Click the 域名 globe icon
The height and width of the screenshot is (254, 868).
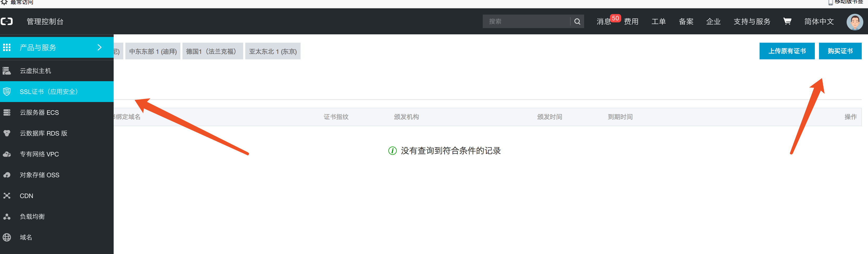coord(7,238)
